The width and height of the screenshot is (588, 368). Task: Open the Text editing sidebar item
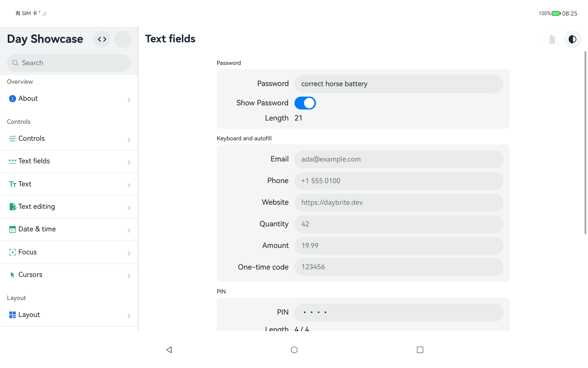[69, 207]
